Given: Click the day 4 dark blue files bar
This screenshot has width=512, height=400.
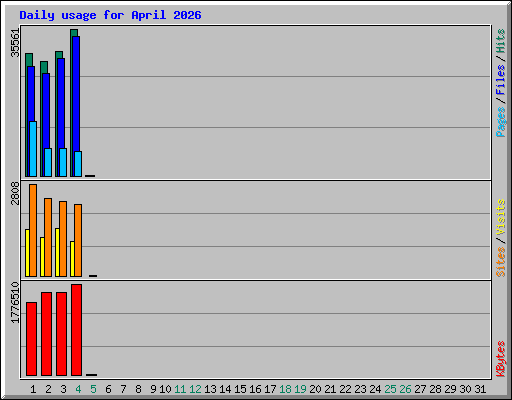Looking at the screenshot, I should pyautogui.click(x=76, y=93).
